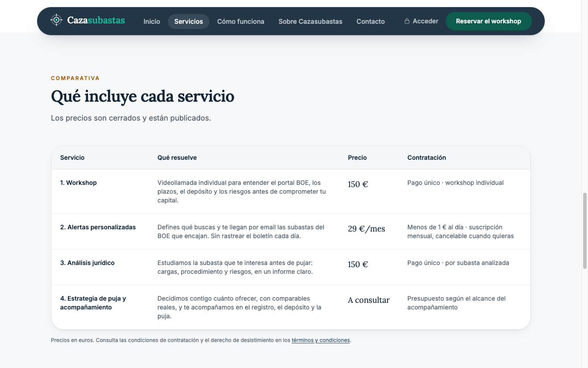This screenshot has height=368, width=588.
Task: Go to Cómo funciona page
Action: click(x=241, y=21)
